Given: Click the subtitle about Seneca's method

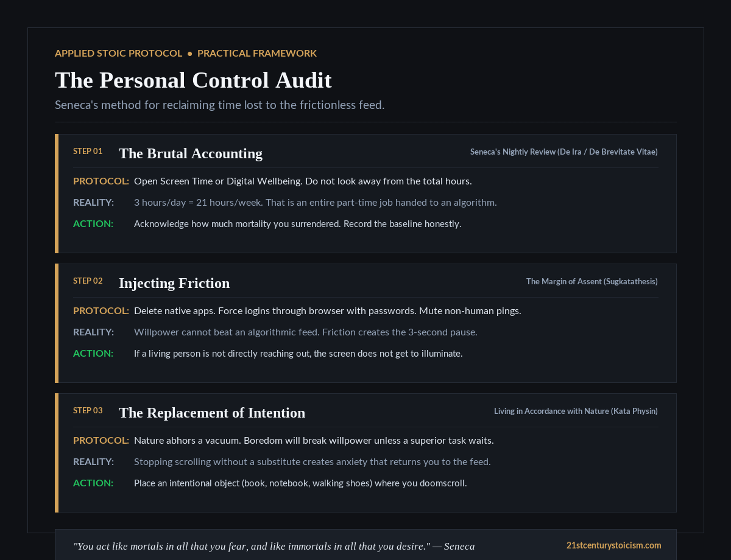Looking at the screenshot, I should tap(220, 105).
